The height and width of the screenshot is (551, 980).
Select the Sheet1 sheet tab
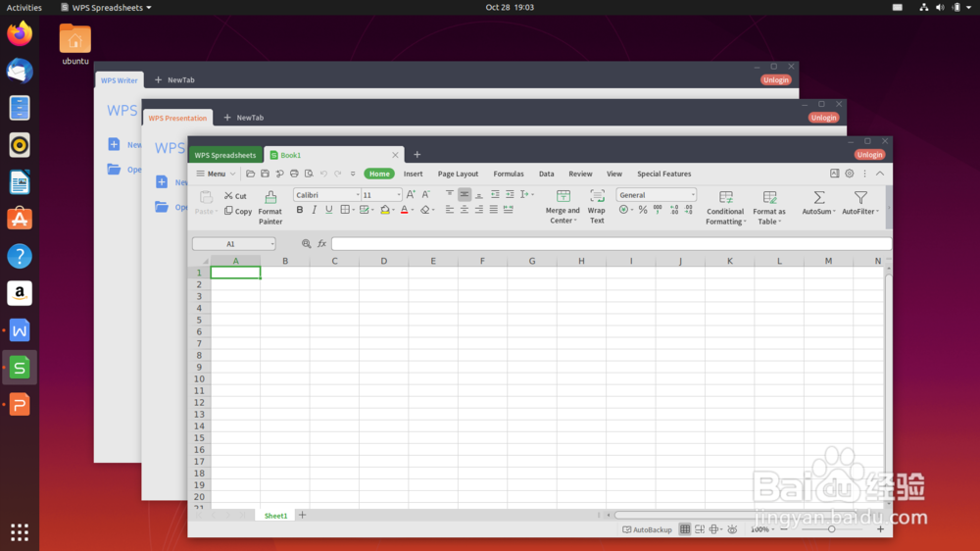[x=275, y=516]
